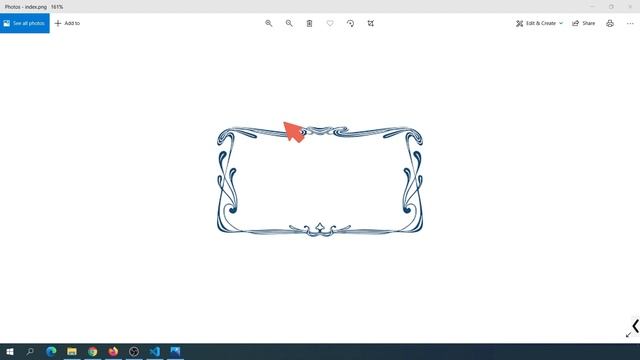640x360 pixels.
Task: Open OBS Studio from the taskbar
Action: tap(134, 351)
